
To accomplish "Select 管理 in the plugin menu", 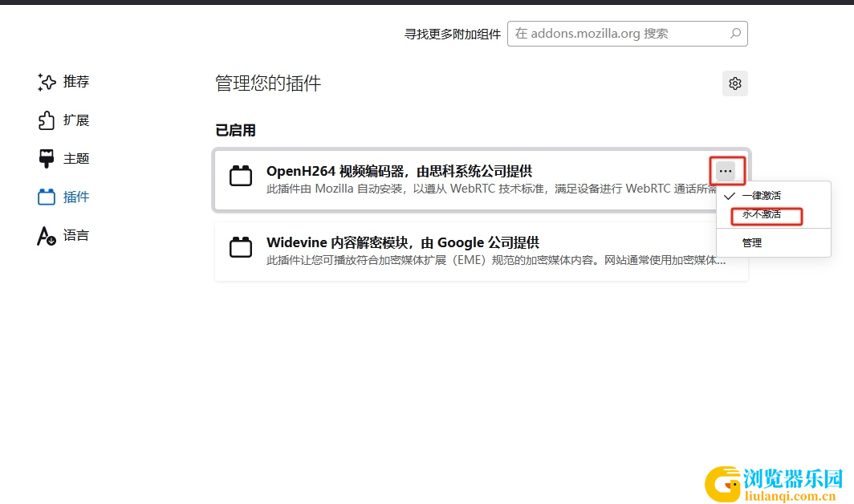I will (x=774, y=243).
